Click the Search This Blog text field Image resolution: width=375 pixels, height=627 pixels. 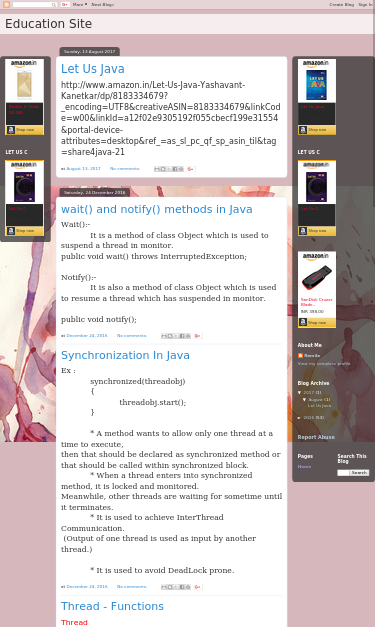coord(343,473)
